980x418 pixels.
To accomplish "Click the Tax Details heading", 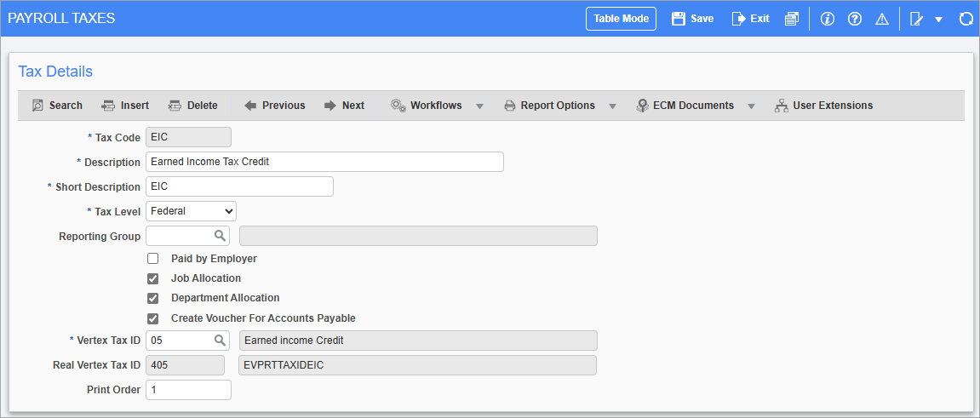I will point(55,72).
